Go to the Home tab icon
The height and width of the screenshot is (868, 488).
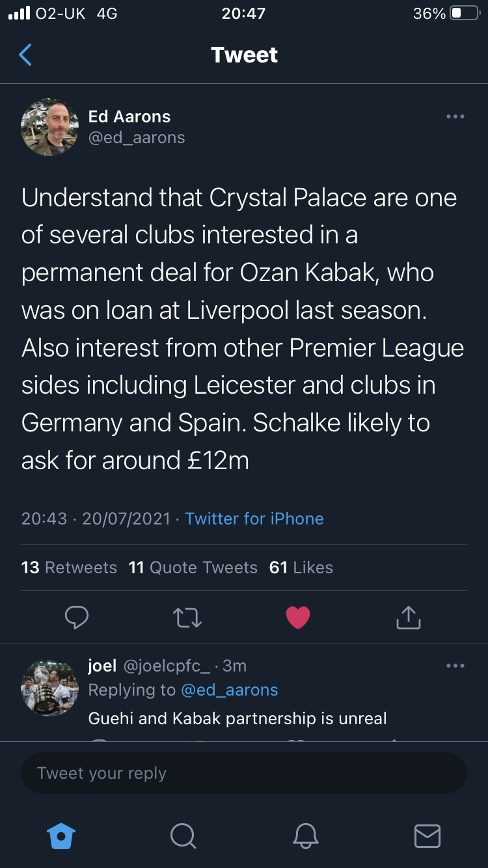click(62, 835)
